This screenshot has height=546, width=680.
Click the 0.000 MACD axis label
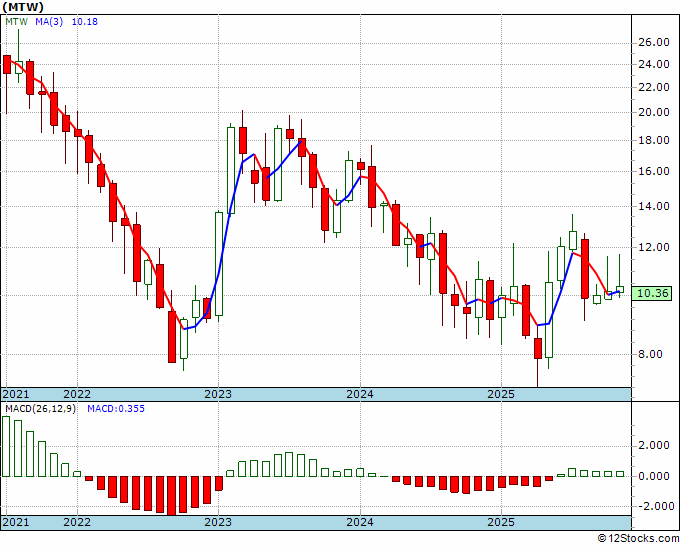pyautogui.click(x=654, y=476)
